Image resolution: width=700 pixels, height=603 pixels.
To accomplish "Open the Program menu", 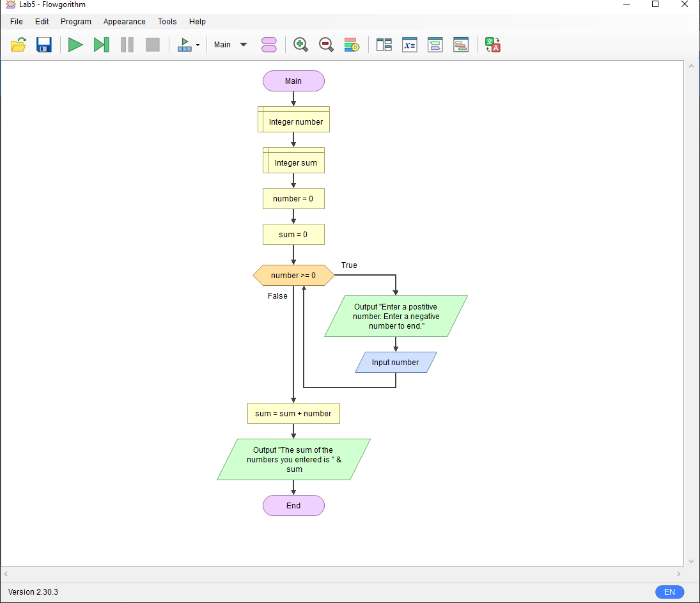I will click(75, 21).
